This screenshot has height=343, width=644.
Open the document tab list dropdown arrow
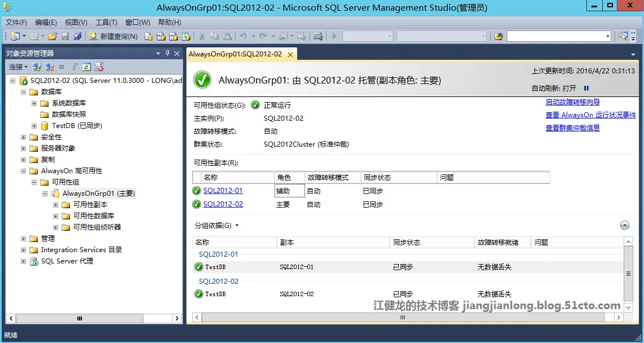633,54
